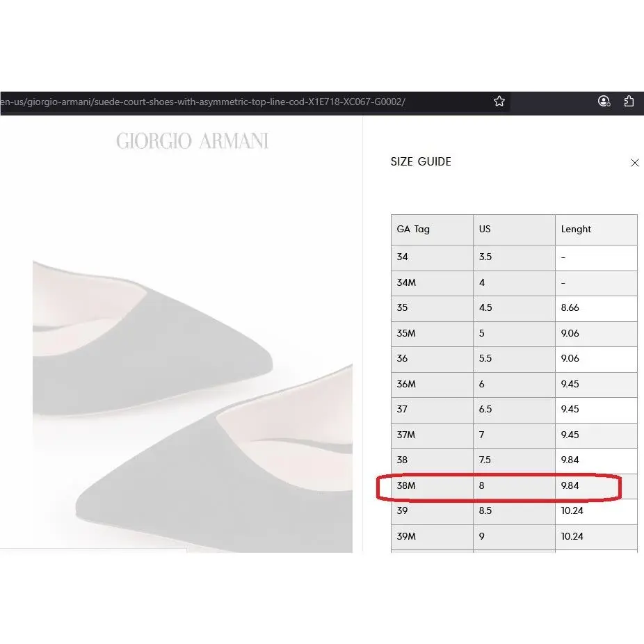
Task: Select the US size cell '3.5'
Action: pos(514,258)
